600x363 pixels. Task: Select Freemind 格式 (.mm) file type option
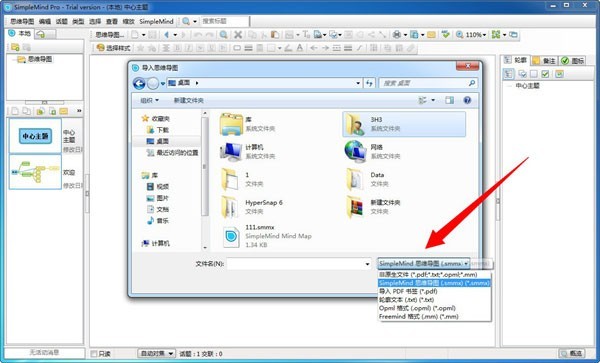(419, 316)
